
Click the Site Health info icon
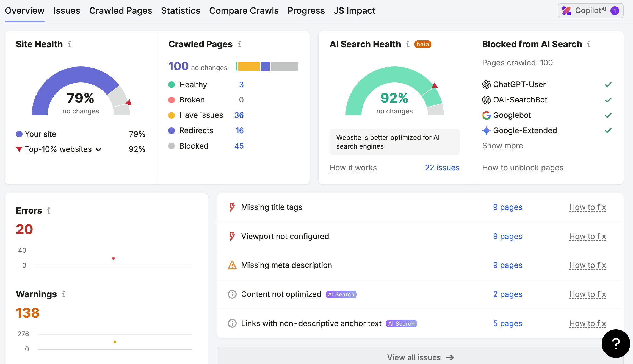coord(70,44)
